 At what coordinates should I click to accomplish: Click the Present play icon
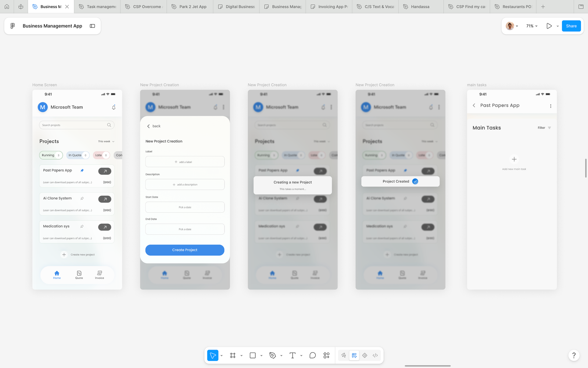pos(549,26)
